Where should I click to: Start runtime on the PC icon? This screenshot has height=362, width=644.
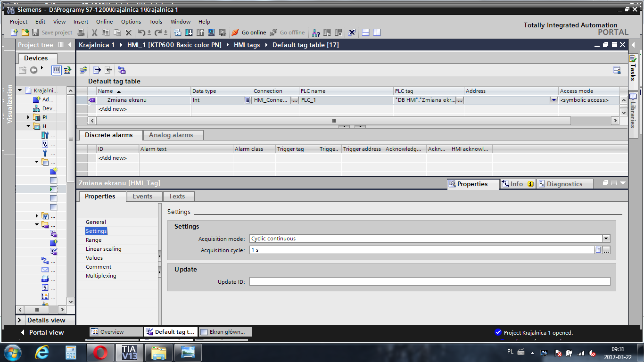223,33
